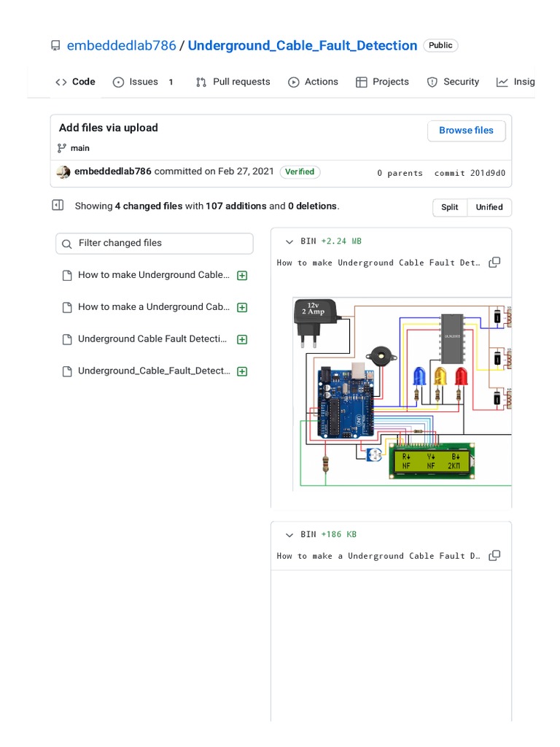Click the Add files via upload commit title
Image resolution: width=560 pixels, height=747 pixels.
pos(109,128)
